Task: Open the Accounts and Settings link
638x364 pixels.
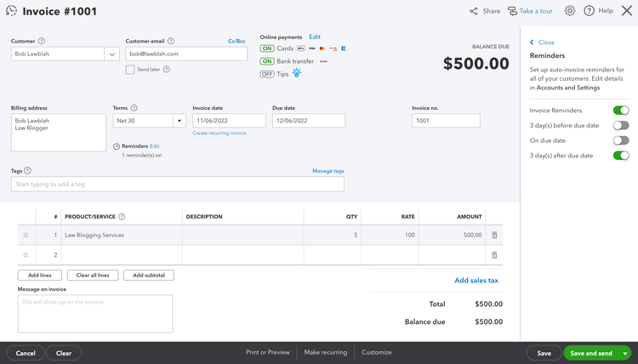Action: click(568, 88)
